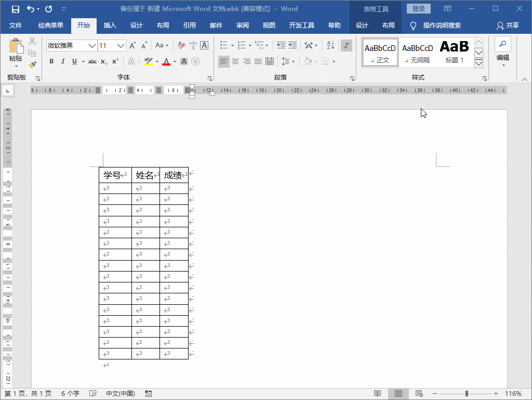
Task: Click the Format Painter brush icon
Action: 32,64
